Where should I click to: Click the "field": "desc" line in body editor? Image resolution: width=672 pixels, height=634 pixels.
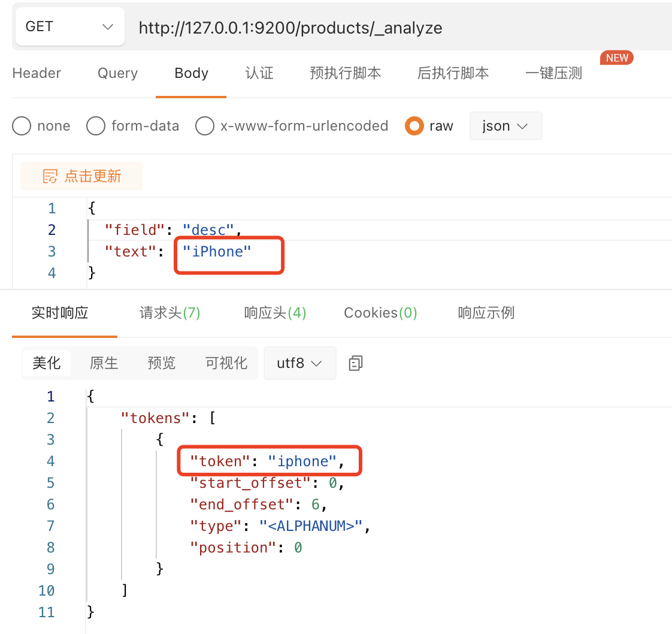point(173,230)
